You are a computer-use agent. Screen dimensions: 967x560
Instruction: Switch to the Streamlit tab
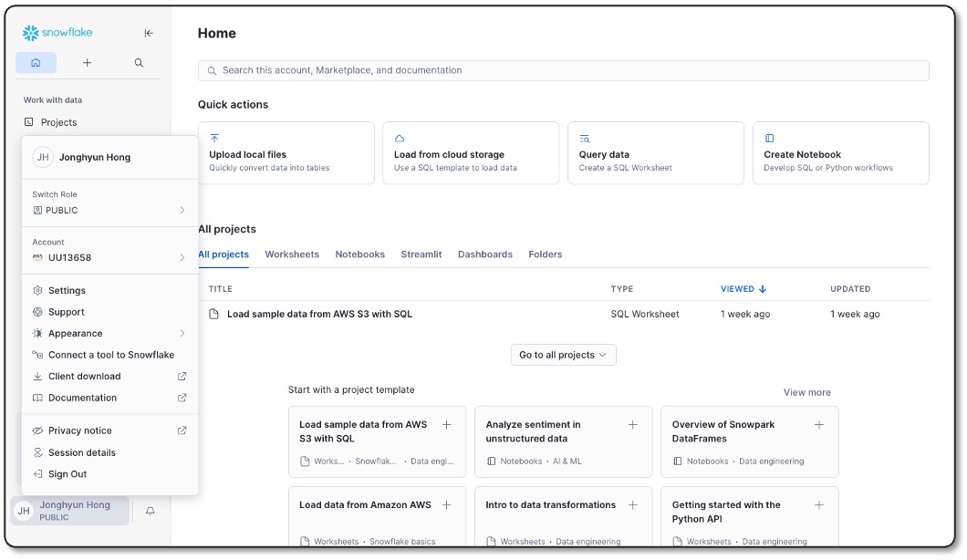point(421,254)
